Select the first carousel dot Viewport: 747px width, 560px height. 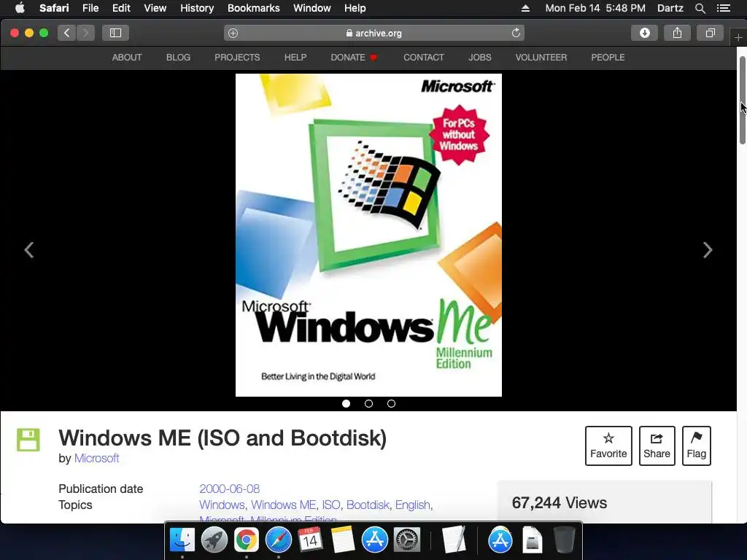[347, 404]
